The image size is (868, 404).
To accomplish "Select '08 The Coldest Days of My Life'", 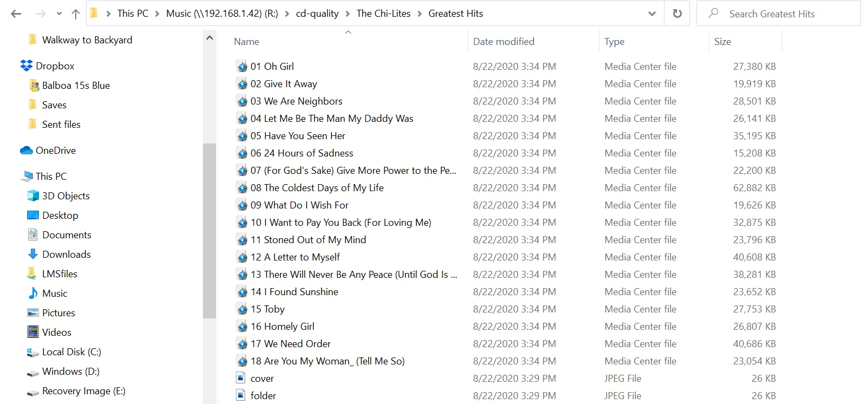I will (317, 188).
